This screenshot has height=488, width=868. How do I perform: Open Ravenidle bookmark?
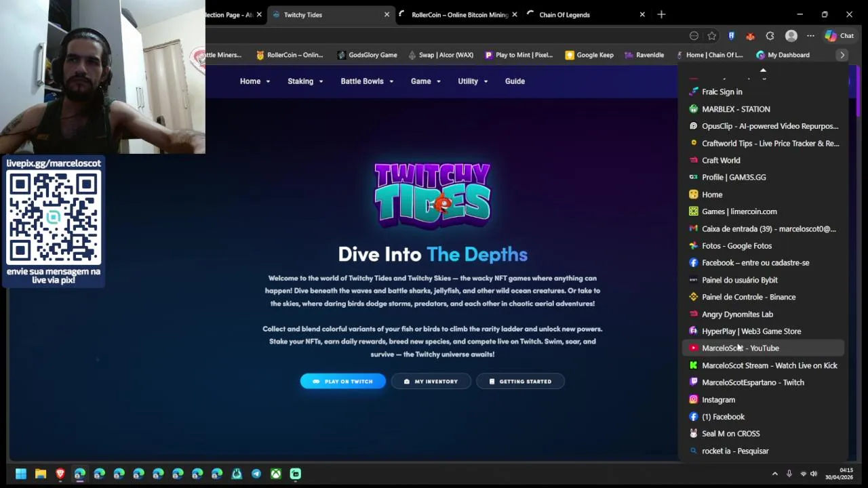coord(644,55)
